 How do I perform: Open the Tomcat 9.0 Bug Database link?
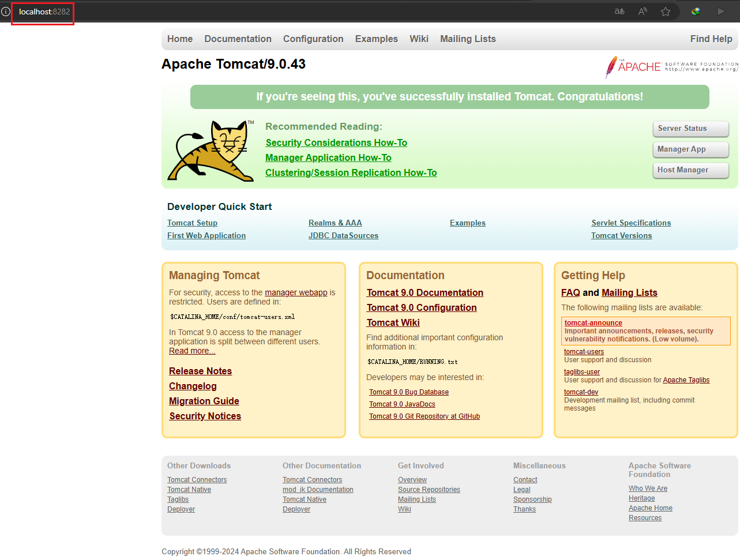409,392
